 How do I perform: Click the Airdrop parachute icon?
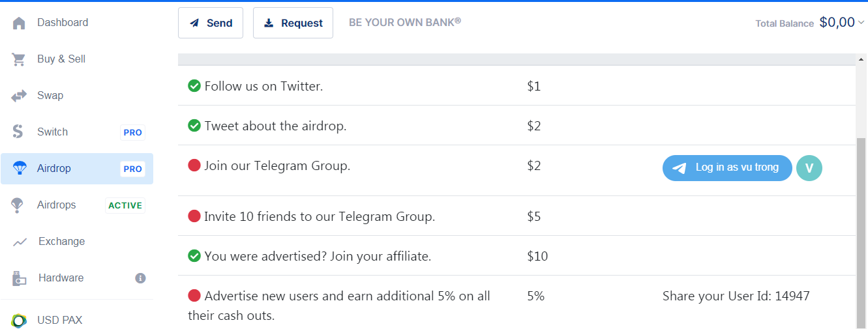pyautogui.click(x=20, y=168)
